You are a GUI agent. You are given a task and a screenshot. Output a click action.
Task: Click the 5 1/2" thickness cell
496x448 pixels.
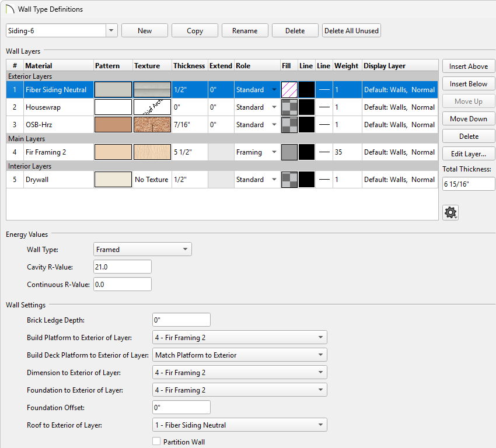click(190, 152)
